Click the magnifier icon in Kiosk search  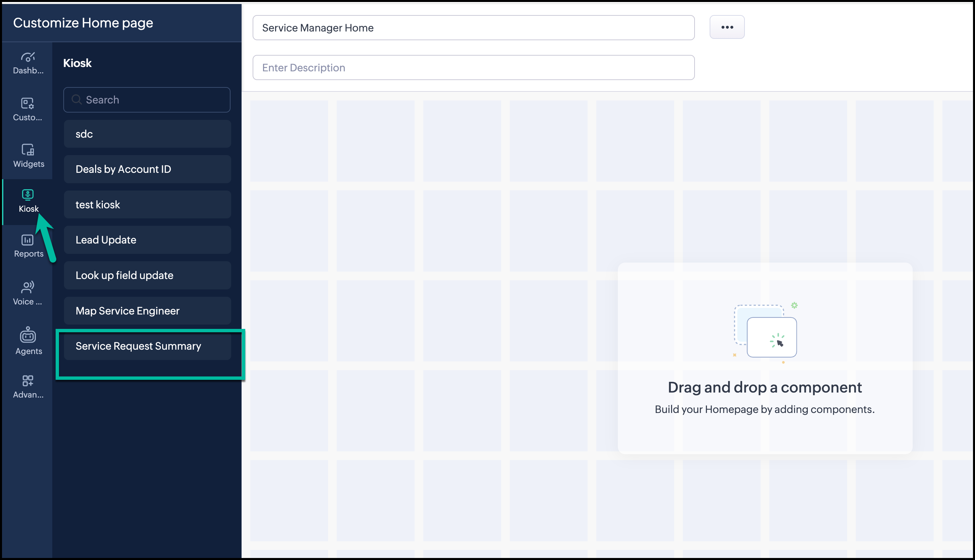pyautogui.click(x=77, y=99)
